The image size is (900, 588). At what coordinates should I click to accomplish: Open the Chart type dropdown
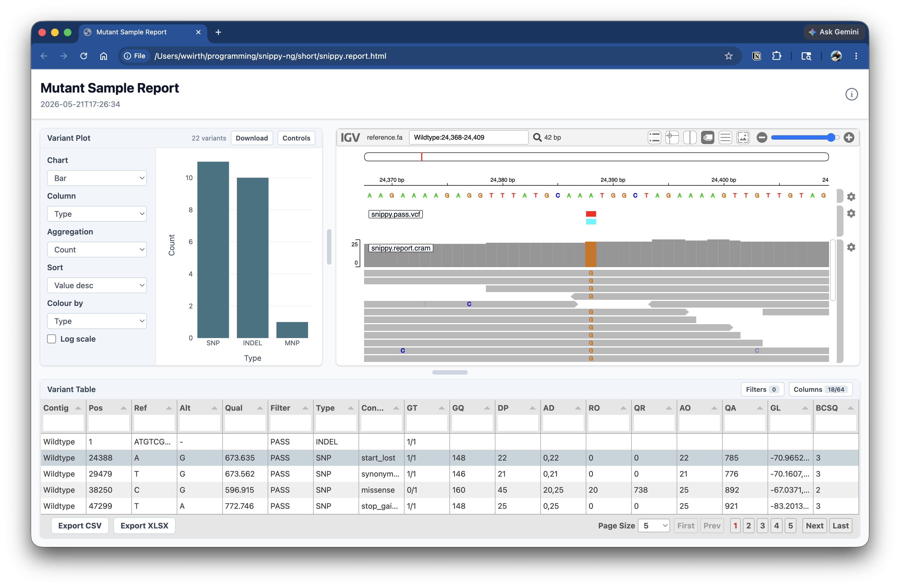point(97,178)
